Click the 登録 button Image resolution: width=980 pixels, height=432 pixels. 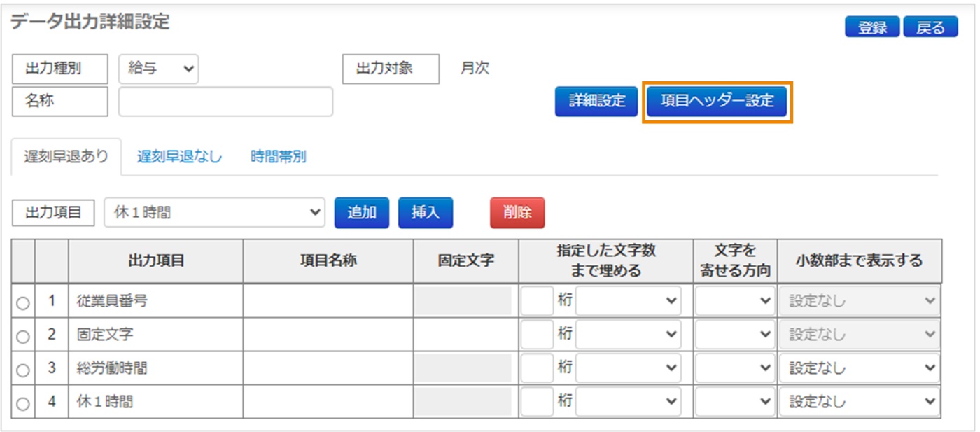[x=872, y=27]
